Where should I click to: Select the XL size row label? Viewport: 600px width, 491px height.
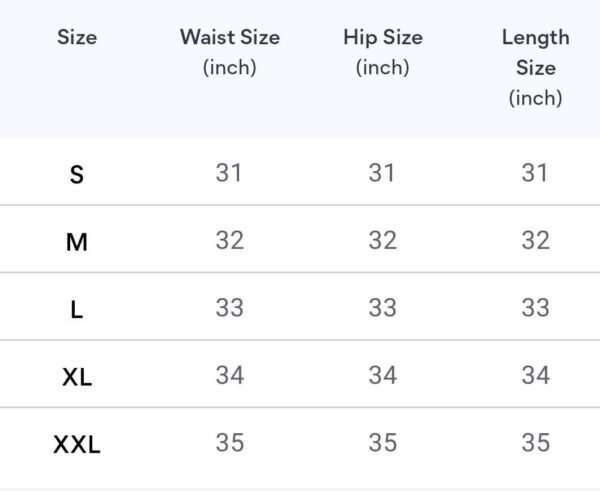click(77, 377)
